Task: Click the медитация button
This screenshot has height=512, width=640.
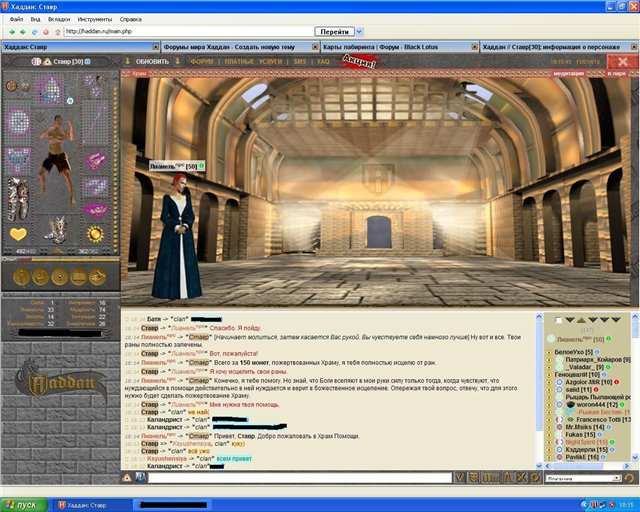Action: [569, 73]
